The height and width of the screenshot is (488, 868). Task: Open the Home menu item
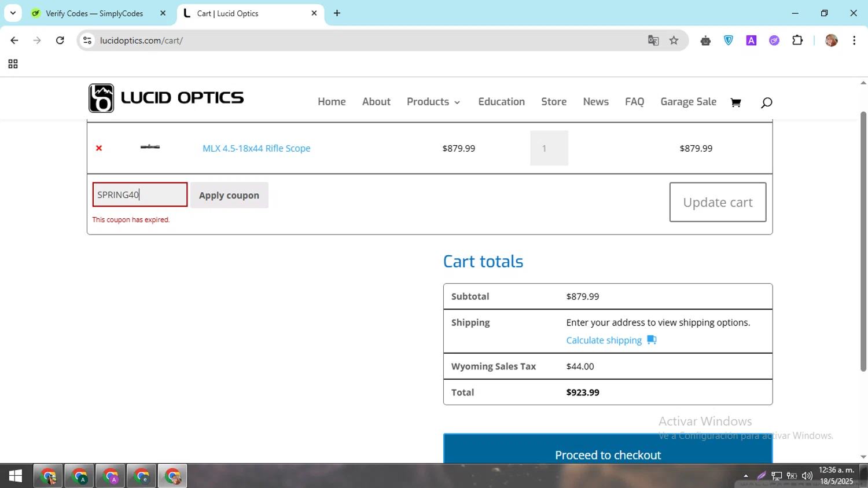332,102
